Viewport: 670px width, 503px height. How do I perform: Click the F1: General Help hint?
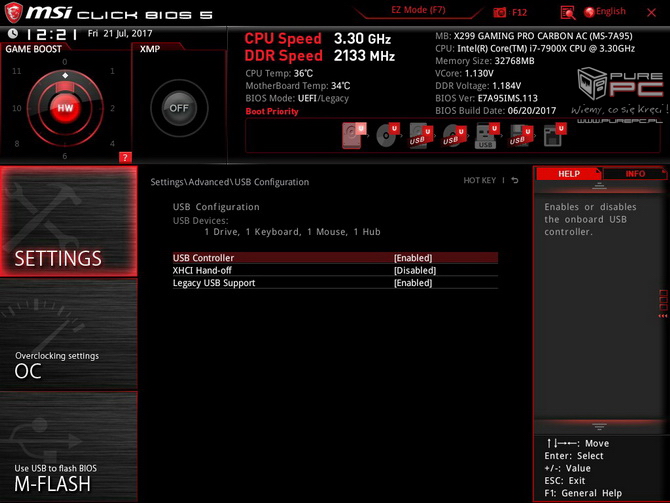pyautogui.click(x=583, y=493)
